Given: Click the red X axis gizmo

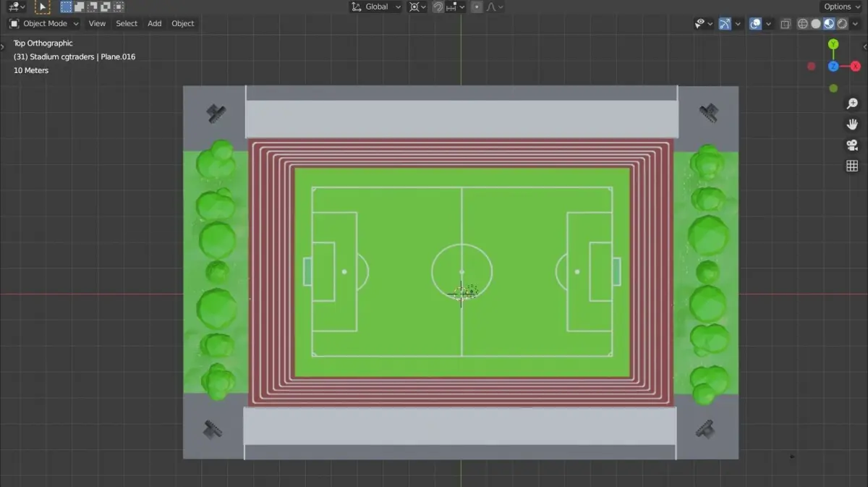Looking at the screenshot, I should click(855, 67).
